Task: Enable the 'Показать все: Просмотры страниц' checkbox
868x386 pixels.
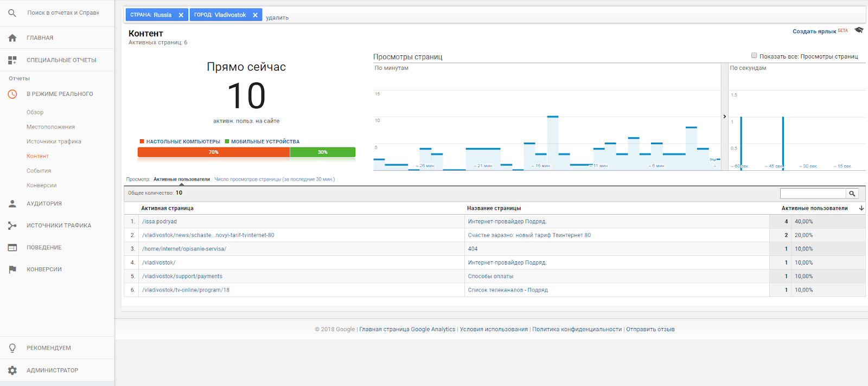Action: [754, 56]
